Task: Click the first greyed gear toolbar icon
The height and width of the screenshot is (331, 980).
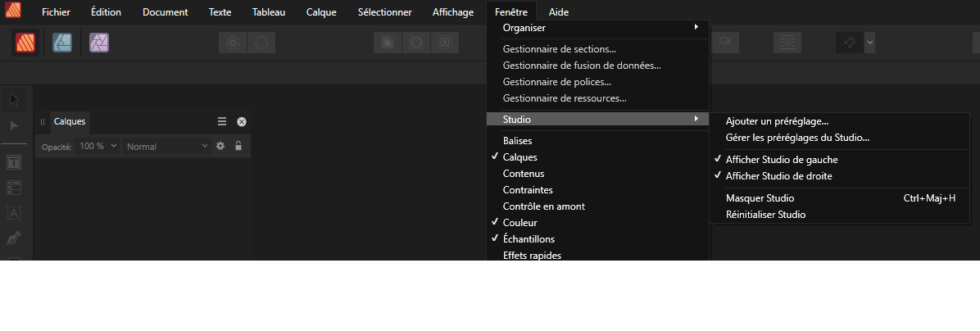Action: pos(233,43)
